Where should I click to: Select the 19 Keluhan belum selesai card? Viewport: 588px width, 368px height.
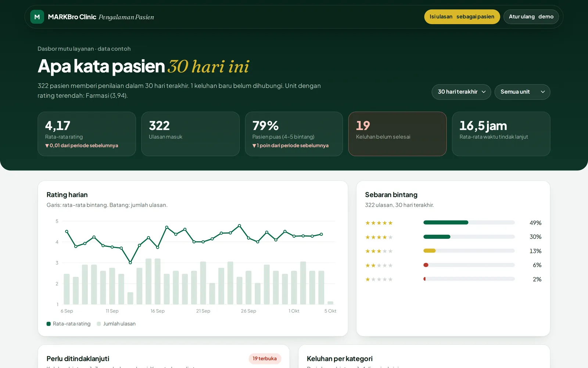397,134
